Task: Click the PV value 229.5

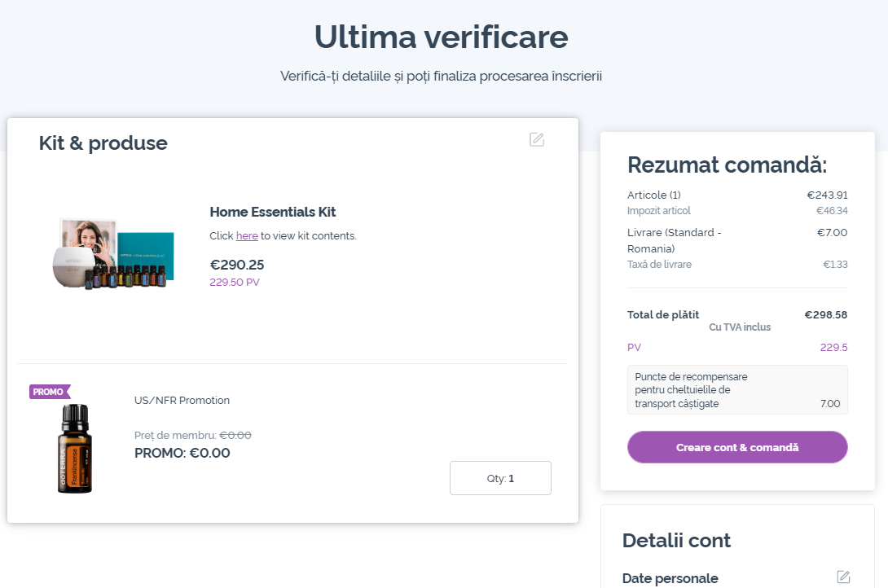Action: click(x=833, y=348)
